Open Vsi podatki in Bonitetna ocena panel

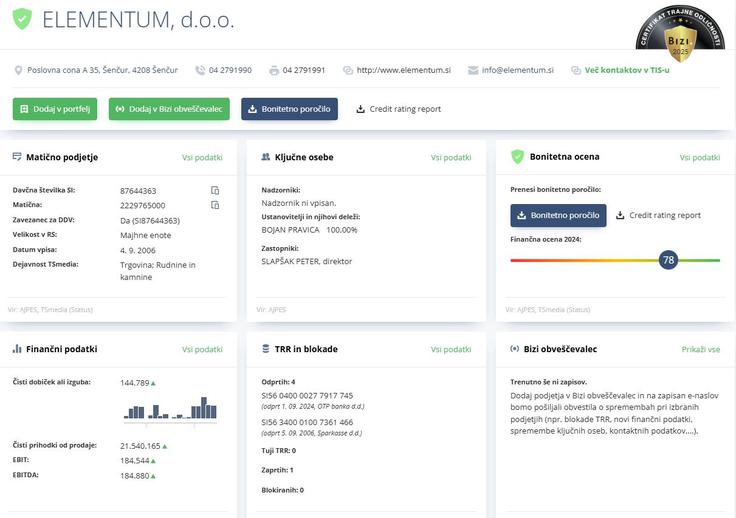coord(700,157)
